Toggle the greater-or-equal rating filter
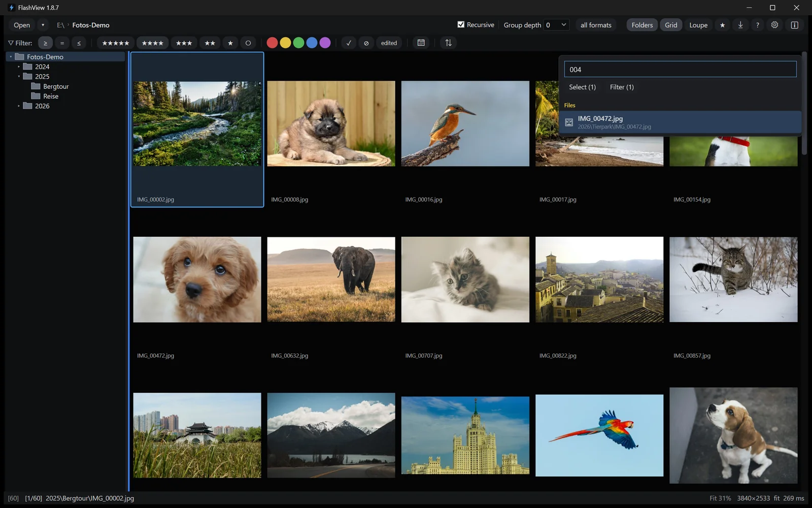The width and height of the screenshot is (812, 508). 45,43
